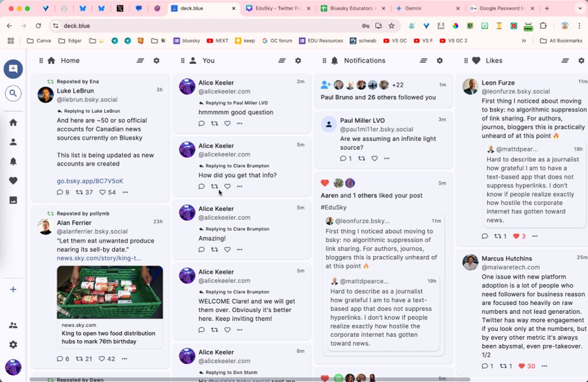588x382 pixels.
Task: Click Likes column filter lines icon
Action: [x=565, y=61]
